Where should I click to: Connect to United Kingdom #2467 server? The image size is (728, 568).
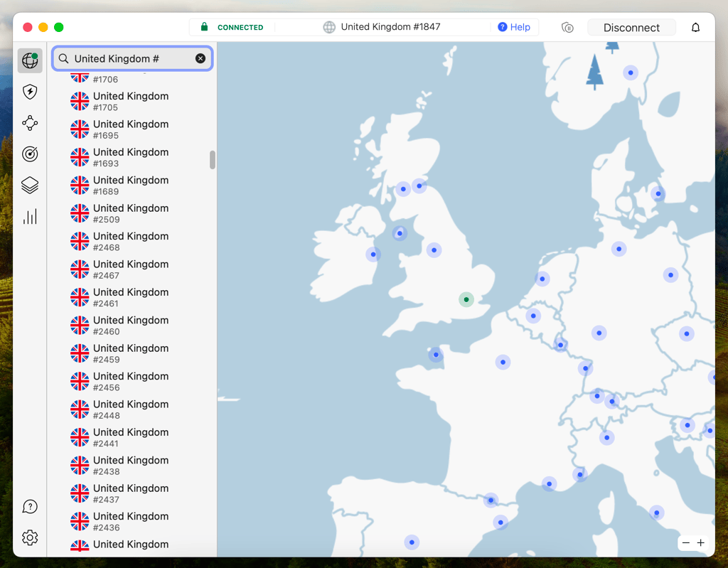pyautogui.click(x=132, y=269)
